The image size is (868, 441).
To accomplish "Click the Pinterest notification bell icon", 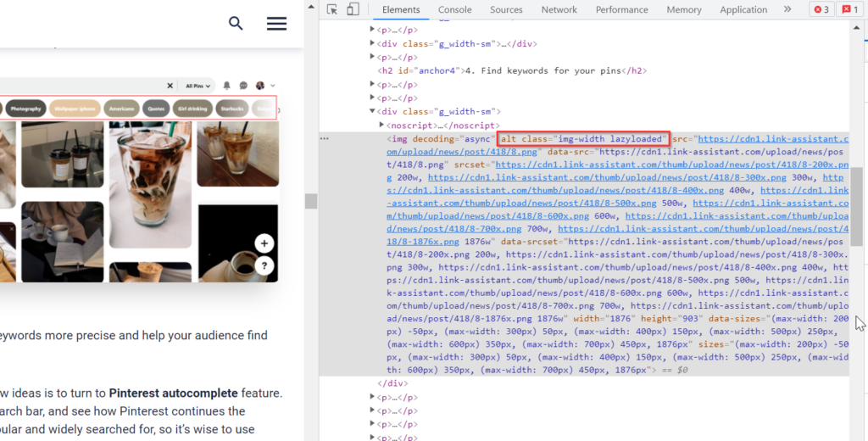I will (x=226, y=86).
